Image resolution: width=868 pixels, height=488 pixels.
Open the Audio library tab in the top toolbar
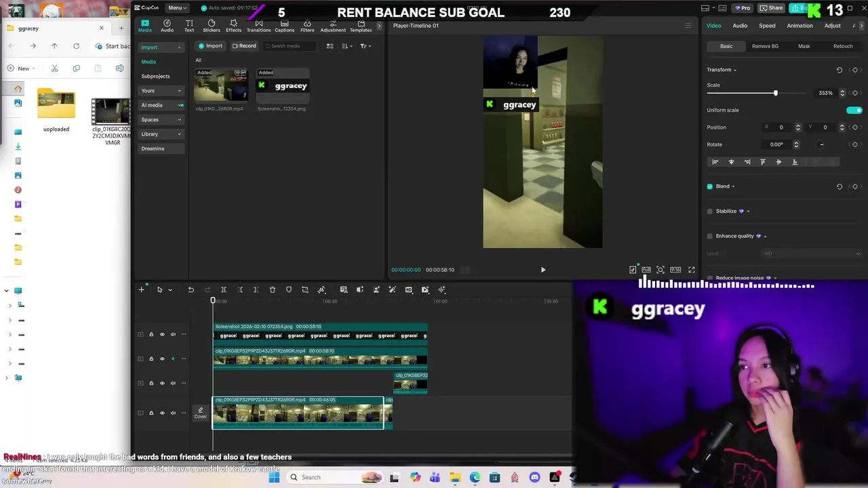[x=167, y=26]
